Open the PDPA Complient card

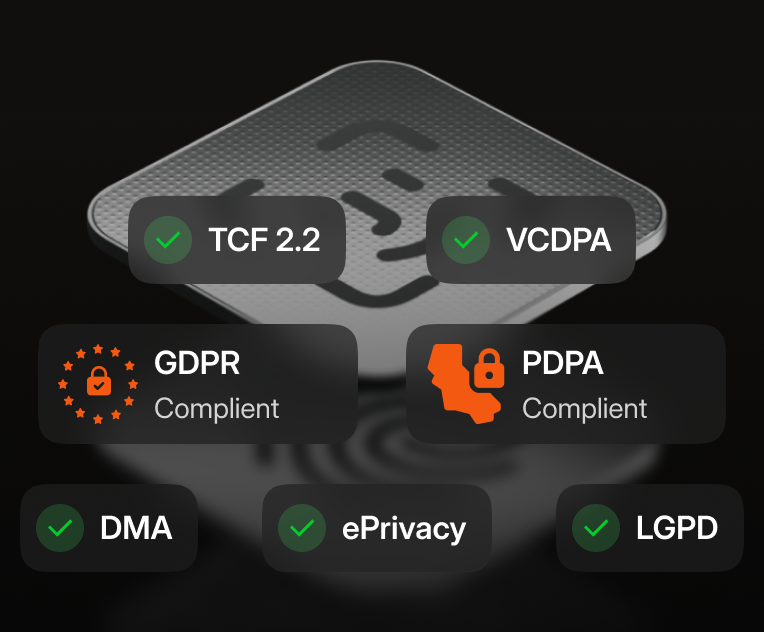(x=566, y=384)
